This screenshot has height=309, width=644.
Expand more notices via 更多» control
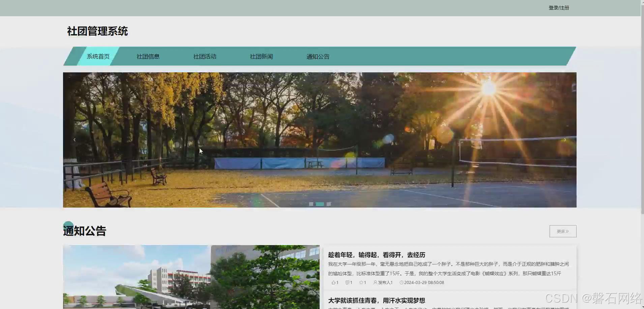point(562,231)
